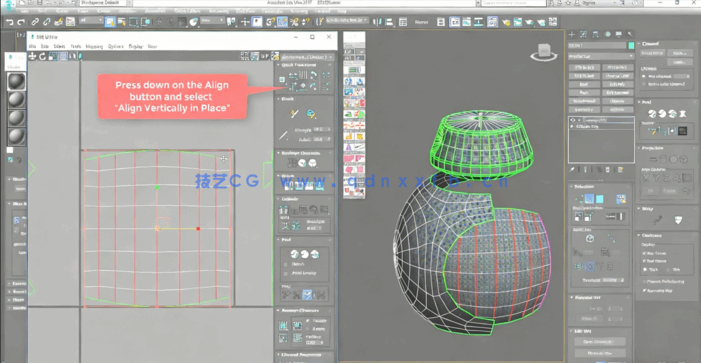Open the Checker texture dropdown in UV editor

coord(308,57)
